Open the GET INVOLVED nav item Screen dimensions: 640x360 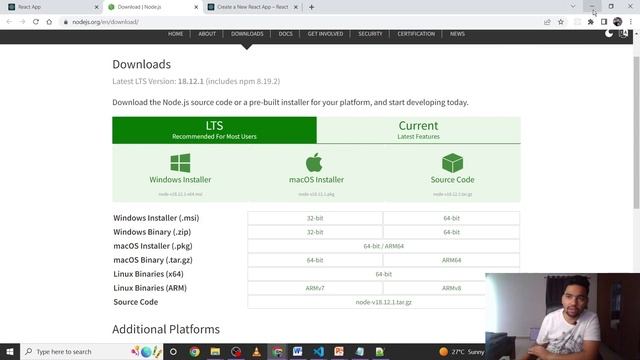325,34
